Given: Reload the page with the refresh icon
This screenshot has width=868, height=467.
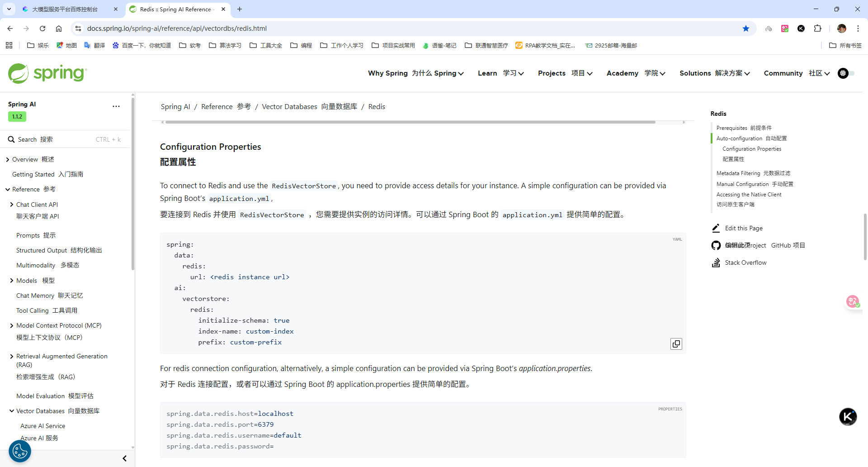Looking at the screenshot, I should click(x=42, y=28).
